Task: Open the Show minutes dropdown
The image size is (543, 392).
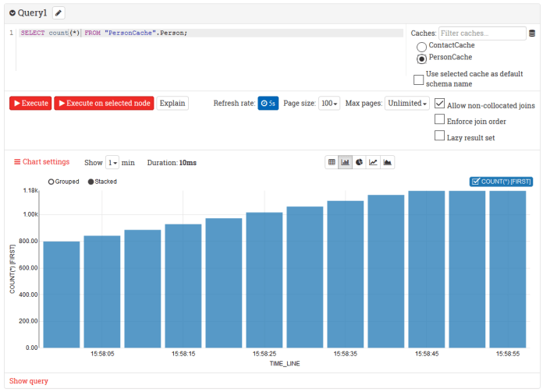Action: pyautogui.click(x=112, y=162)
